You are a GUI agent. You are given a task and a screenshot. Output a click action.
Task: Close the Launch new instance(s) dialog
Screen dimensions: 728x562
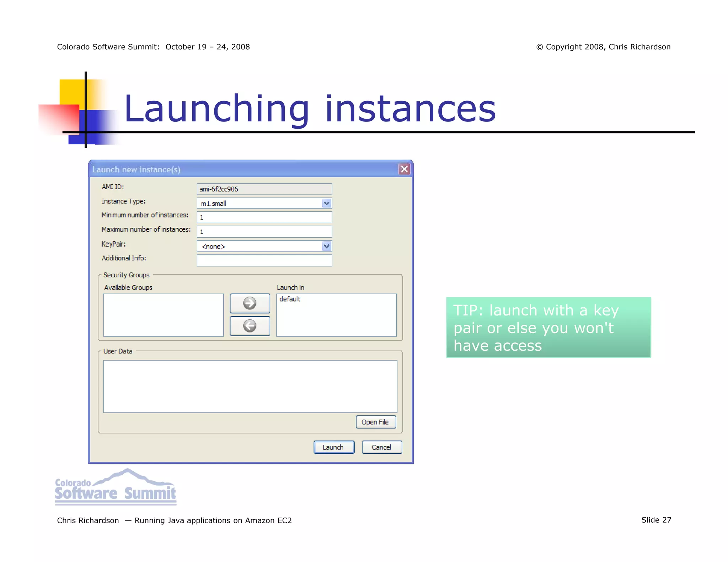pos(404,169)
